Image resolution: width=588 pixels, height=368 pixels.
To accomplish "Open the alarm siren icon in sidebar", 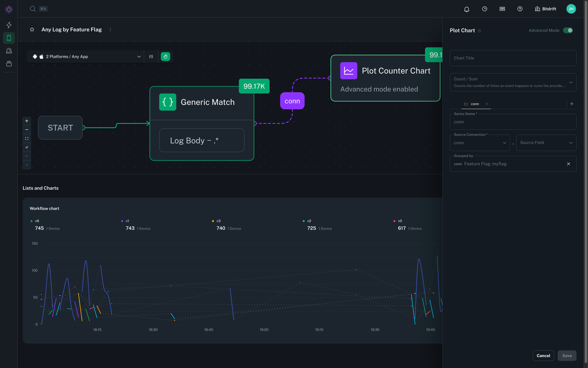I will [9, 51].
